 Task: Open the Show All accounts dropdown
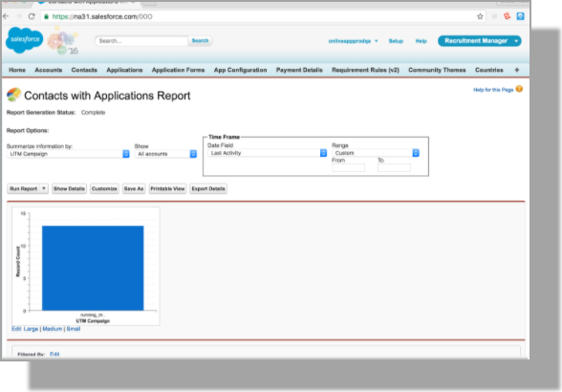click(x=165, y=154)
